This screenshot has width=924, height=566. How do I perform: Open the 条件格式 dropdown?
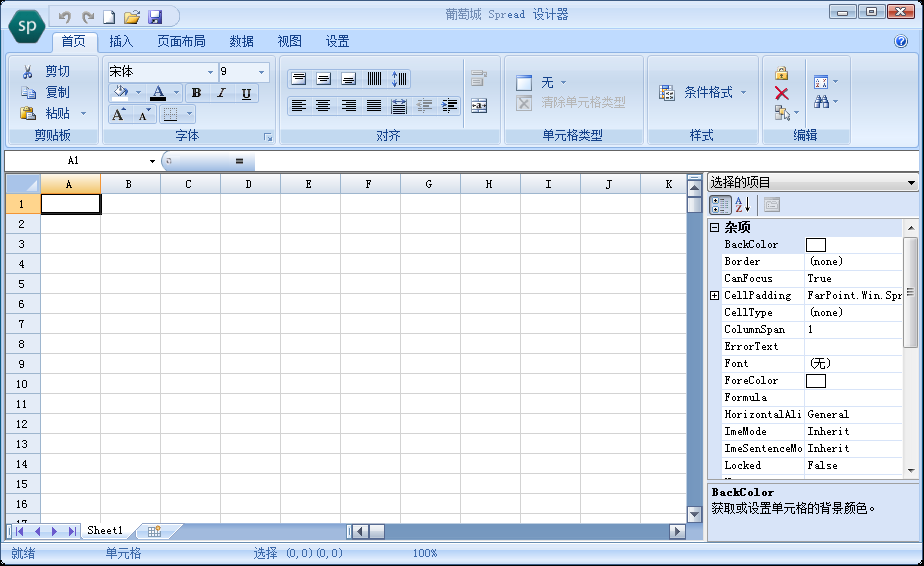pyautogui.click(x=743, y=93)
